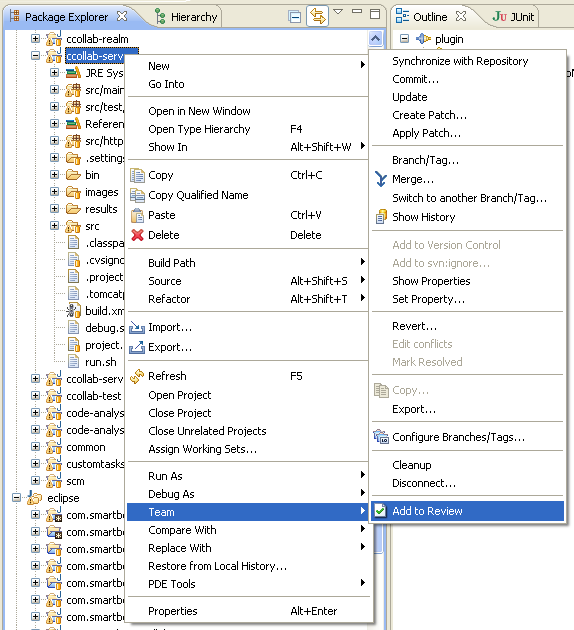This screenshot has width=574, height=630.
Task: Collapse the ccollab-server project tree node
Action: (x=35, y=55)
